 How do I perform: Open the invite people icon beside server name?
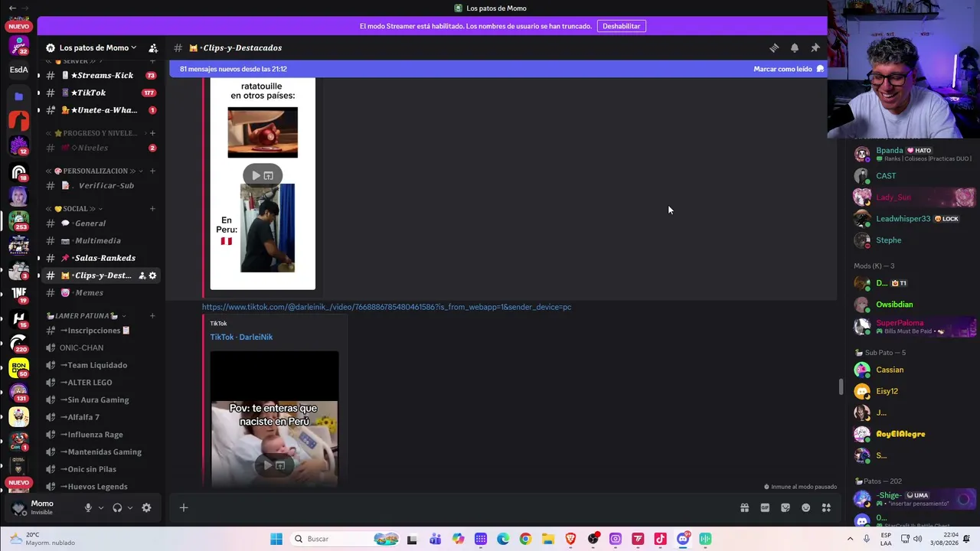point(153,47)
